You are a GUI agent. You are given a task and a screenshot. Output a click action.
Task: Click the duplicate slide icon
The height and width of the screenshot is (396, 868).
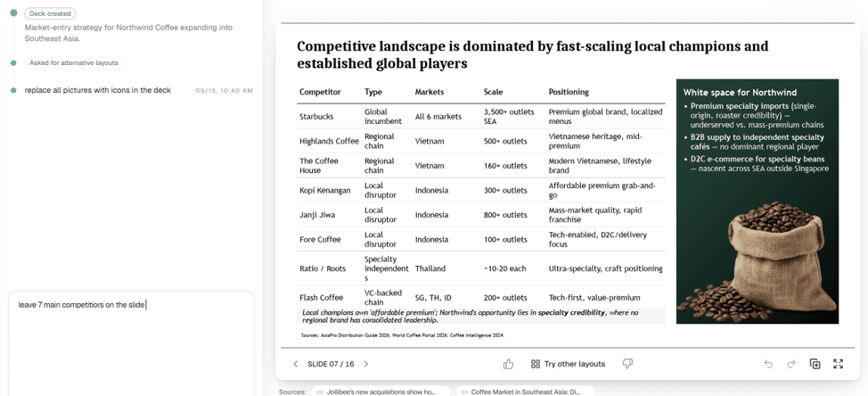815,364
